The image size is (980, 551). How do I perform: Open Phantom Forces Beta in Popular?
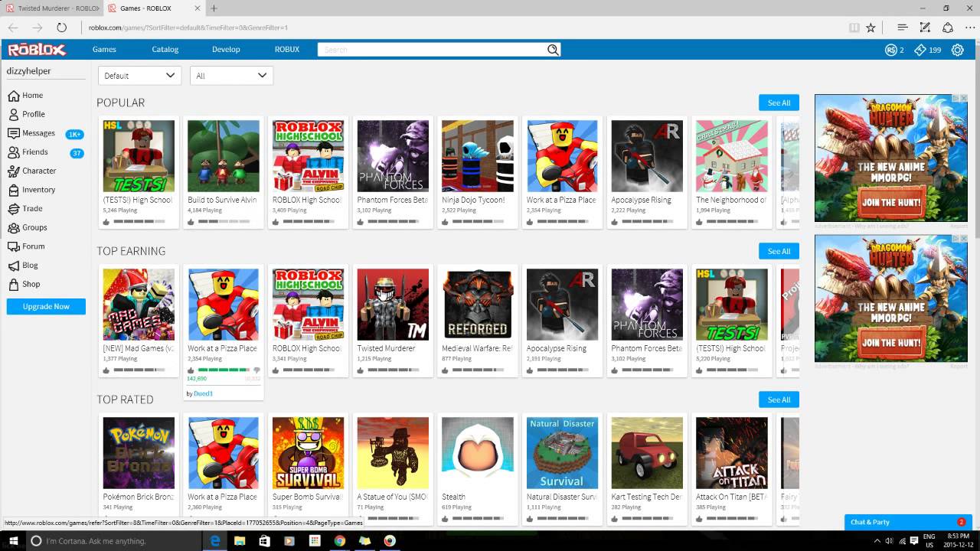(393, 156)
